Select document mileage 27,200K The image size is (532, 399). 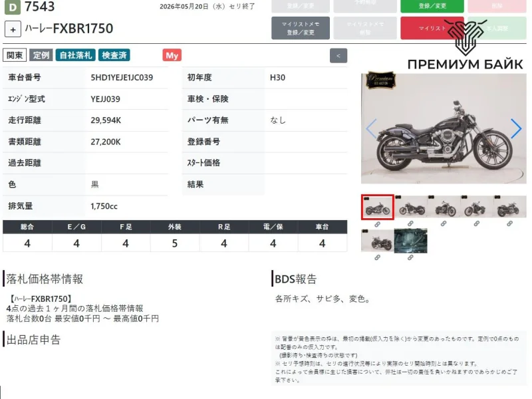tap(106, 142)
